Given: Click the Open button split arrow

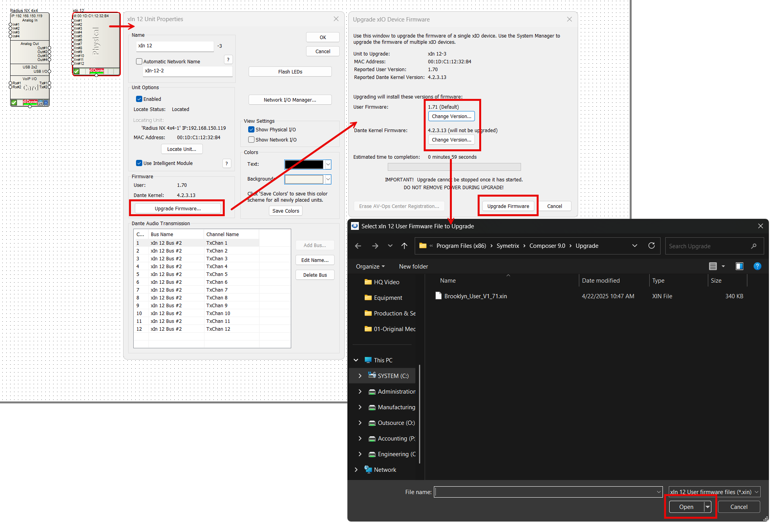Looking at the screenshot, I should pos(707,507).
